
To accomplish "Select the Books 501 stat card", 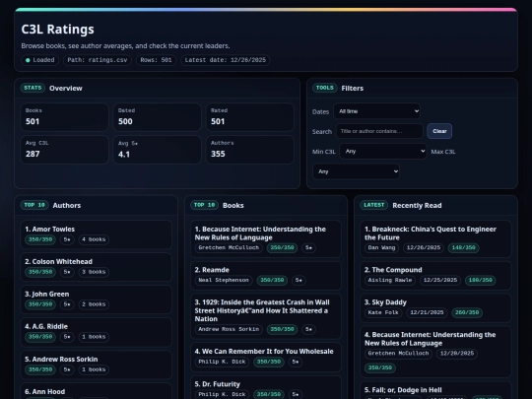I will pyautogui.click(x=64, y=117).
